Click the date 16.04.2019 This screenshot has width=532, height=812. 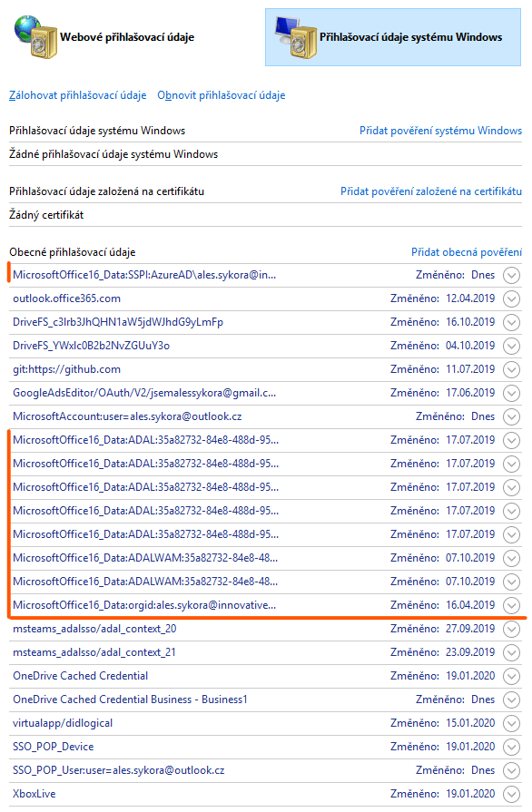tap(470, 605)
